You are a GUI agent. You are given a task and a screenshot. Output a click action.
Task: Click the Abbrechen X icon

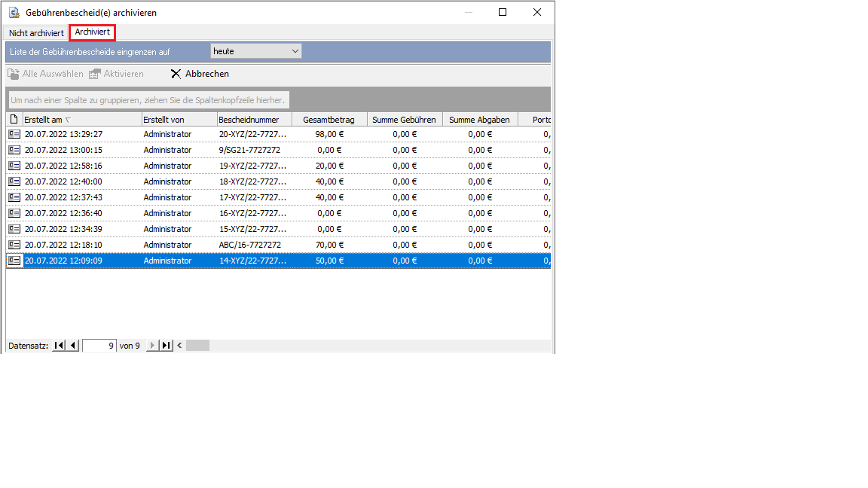point(176,74)
